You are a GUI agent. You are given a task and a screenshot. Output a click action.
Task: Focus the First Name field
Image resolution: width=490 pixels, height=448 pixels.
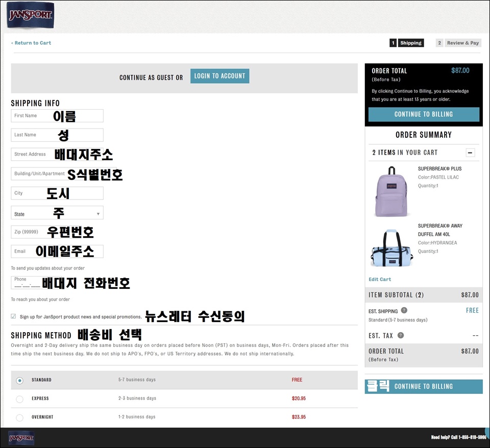57,116
